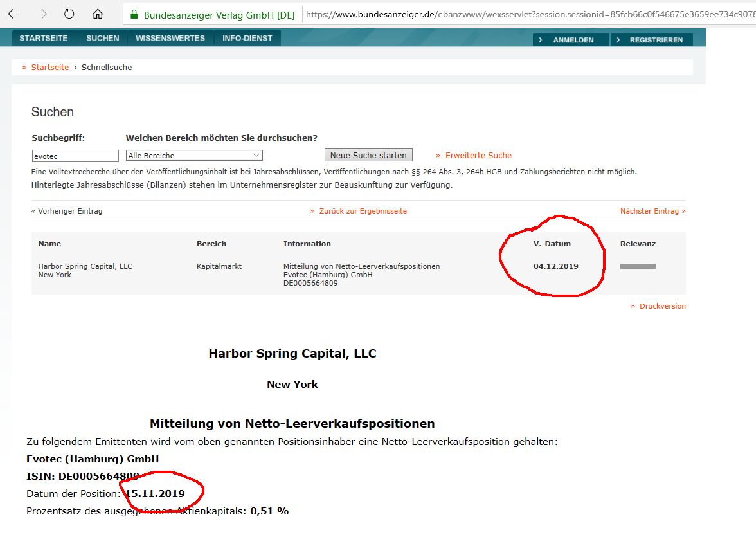Open the STARTSEITE menu tab
This screenshot has height=555, width=756.
coord(44,38)
